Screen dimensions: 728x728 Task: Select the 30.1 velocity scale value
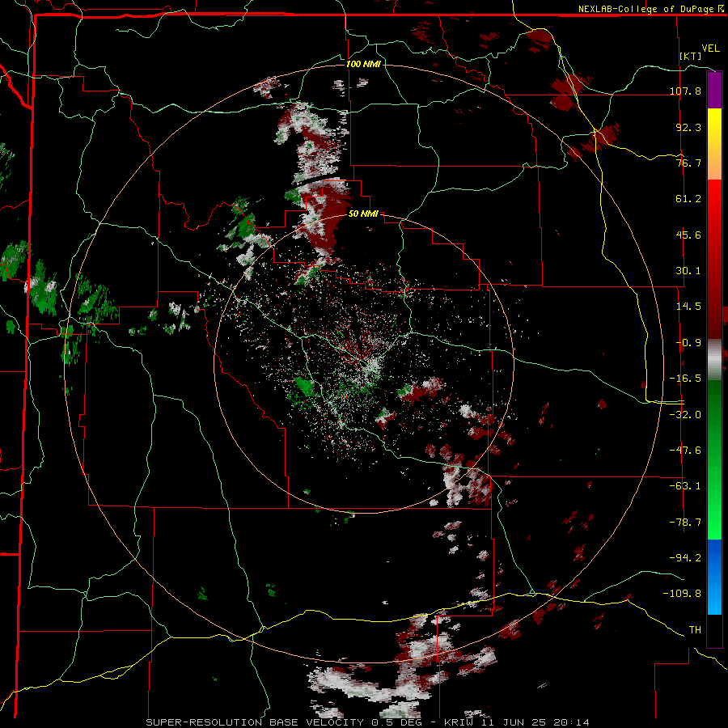pyautogui.click(x=688, y=271)
